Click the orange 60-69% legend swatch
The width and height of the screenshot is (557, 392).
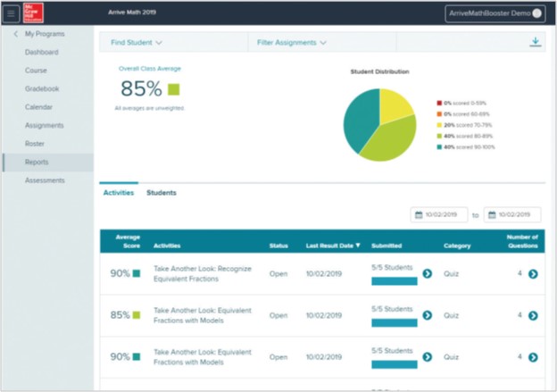[x=439, y=114]
